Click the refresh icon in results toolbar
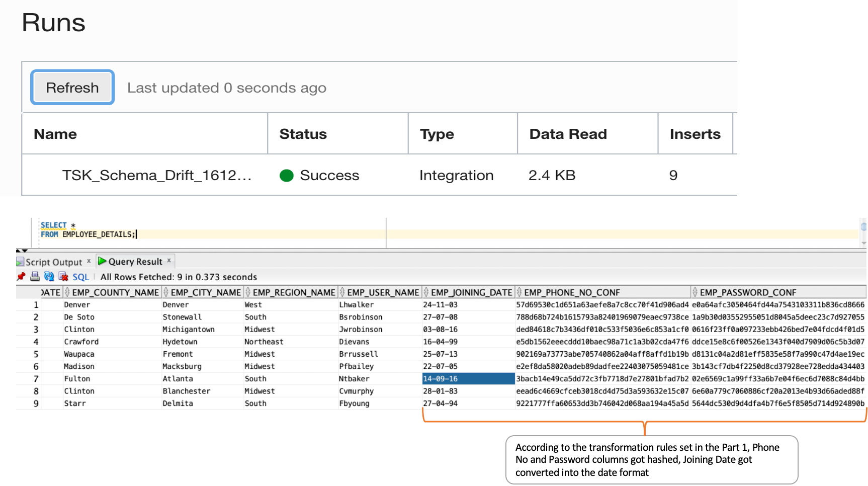868x486 pixels. click(x=49, y=277)
